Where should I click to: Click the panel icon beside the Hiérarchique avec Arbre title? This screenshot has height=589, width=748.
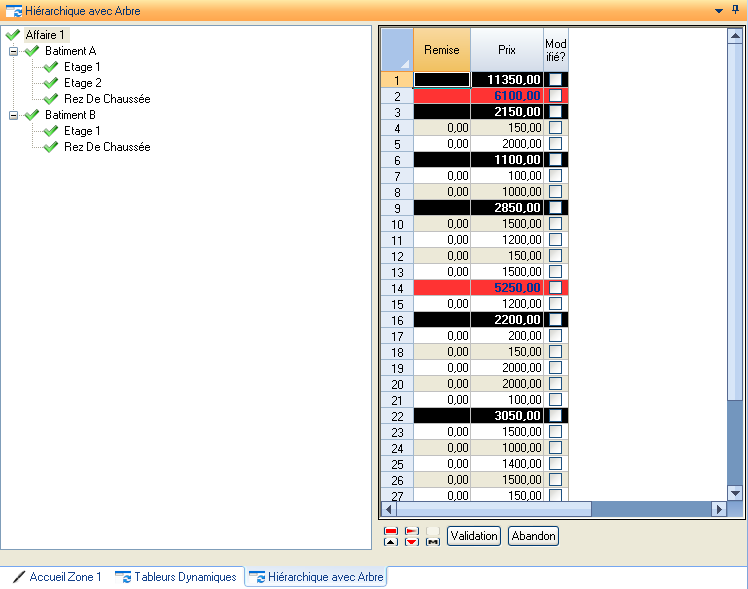tap(14, 11)
